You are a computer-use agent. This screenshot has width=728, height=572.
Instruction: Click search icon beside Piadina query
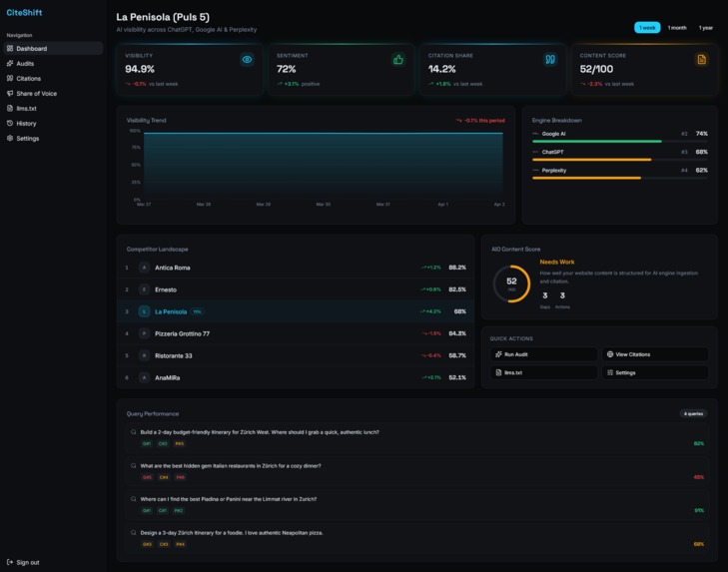[x=133, y=499]
